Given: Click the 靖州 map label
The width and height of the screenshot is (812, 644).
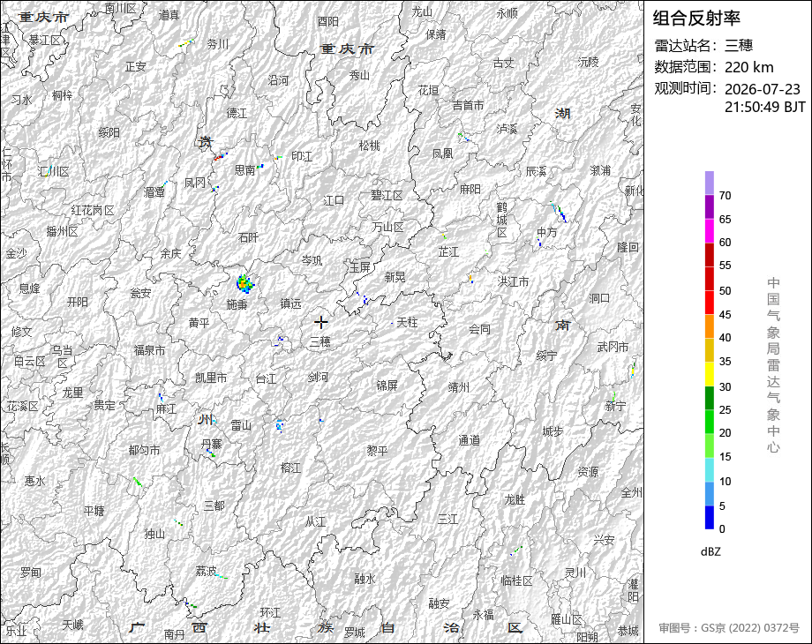Looking at the screenshot, I should coord(458,386).
